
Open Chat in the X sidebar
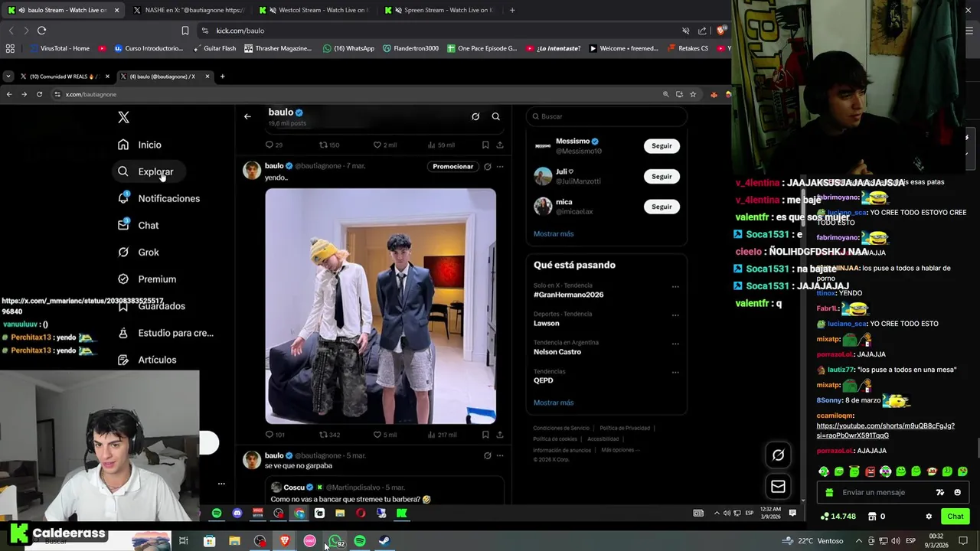pos(138,225)
